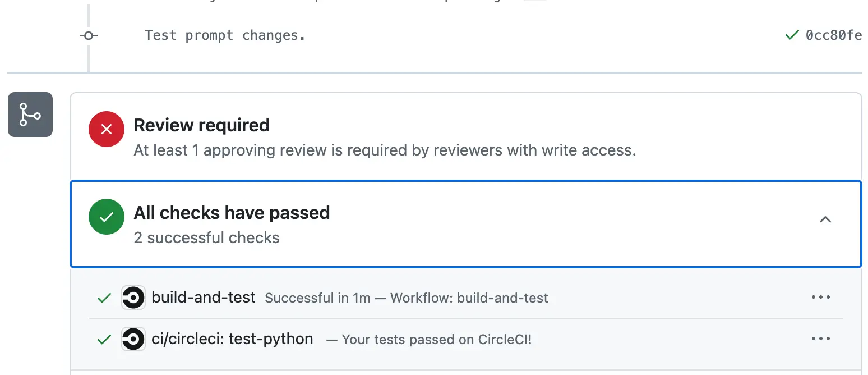Click the commit node icon on the timeline

(89, 35)
